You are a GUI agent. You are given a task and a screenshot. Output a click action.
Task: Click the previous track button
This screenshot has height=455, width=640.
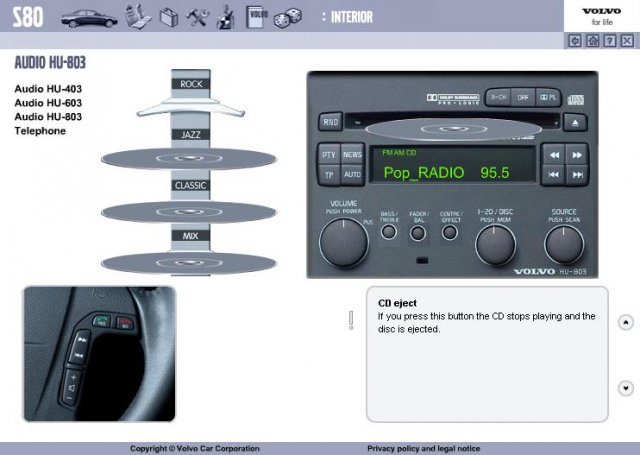point(554,175)
